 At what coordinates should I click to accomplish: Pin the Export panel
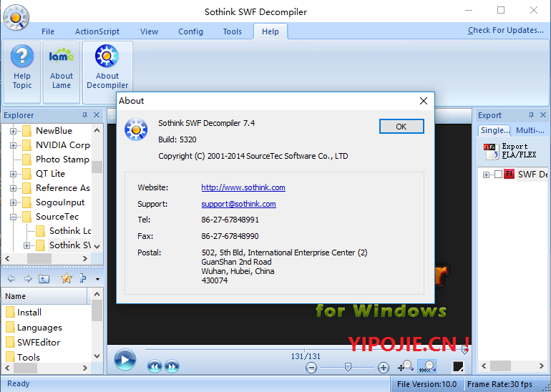531,115
